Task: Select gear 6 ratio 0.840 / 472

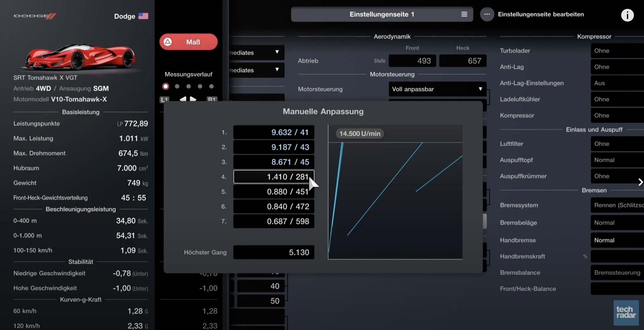Action: coord(274,206)
